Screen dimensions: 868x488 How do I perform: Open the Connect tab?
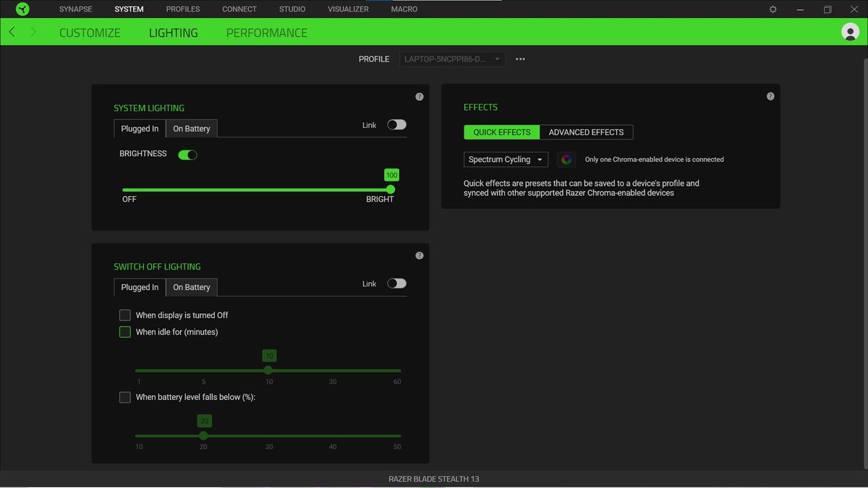tap(239, 9)
